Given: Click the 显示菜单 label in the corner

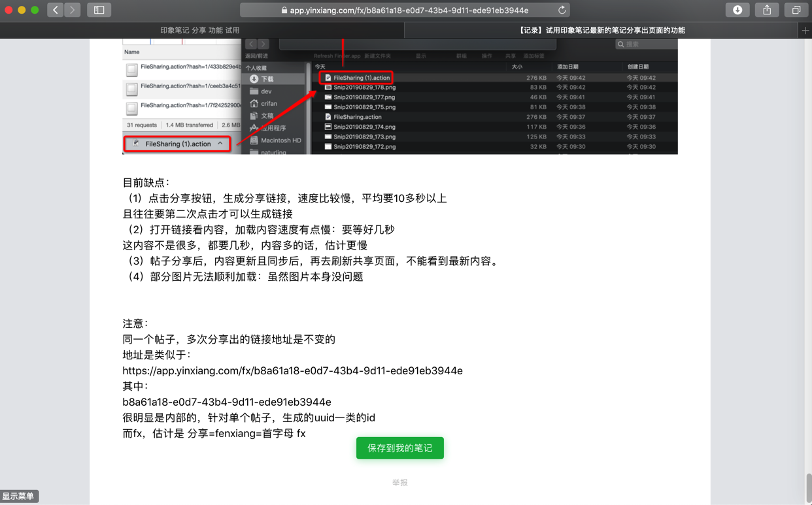Looking at the screenshot, I should coord(18,497).
